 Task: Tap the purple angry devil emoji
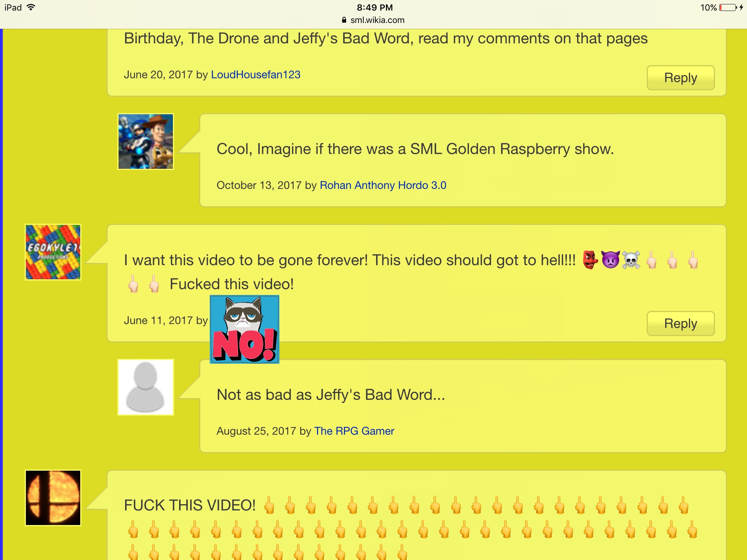[610, 260]
